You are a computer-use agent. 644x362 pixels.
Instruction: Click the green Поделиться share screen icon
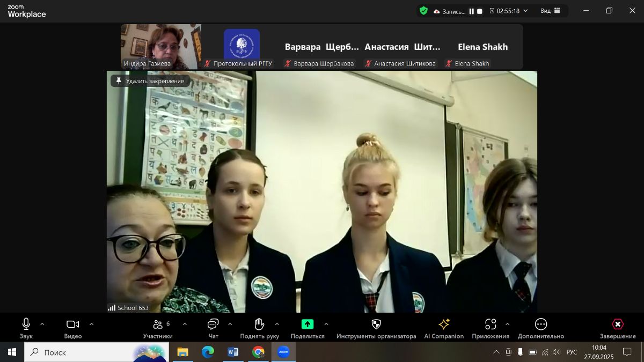pos(308,324)
